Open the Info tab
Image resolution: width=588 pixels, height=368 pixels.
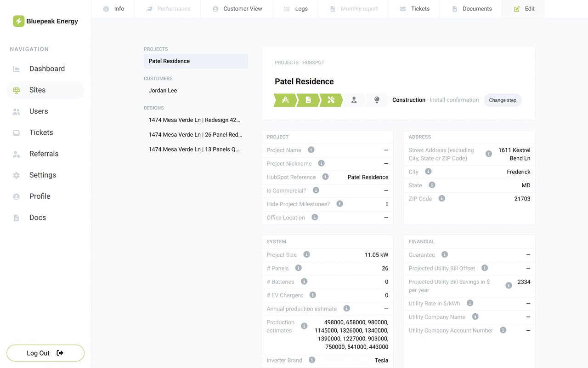113,9
